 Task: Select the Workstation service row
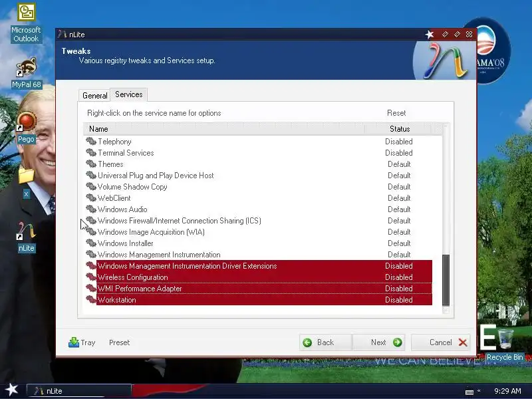click(x=259, y=300)
